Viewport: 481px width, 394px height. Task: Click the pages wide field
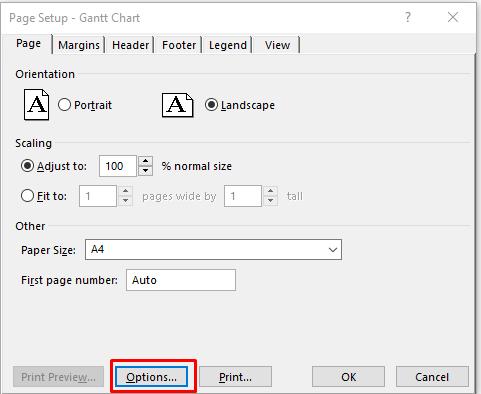[x=98, y=196]
